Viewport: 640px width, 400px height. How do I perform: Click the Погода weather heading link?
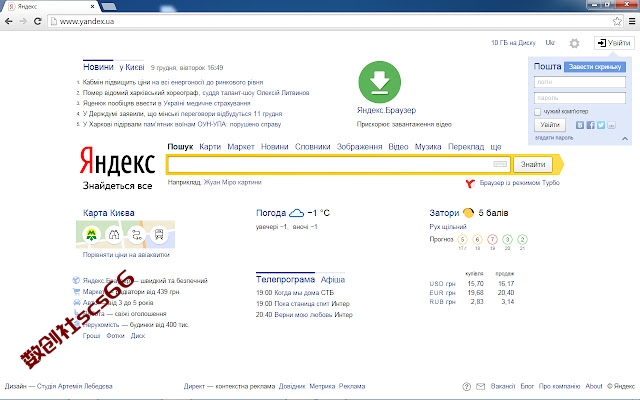coord(271,213)
